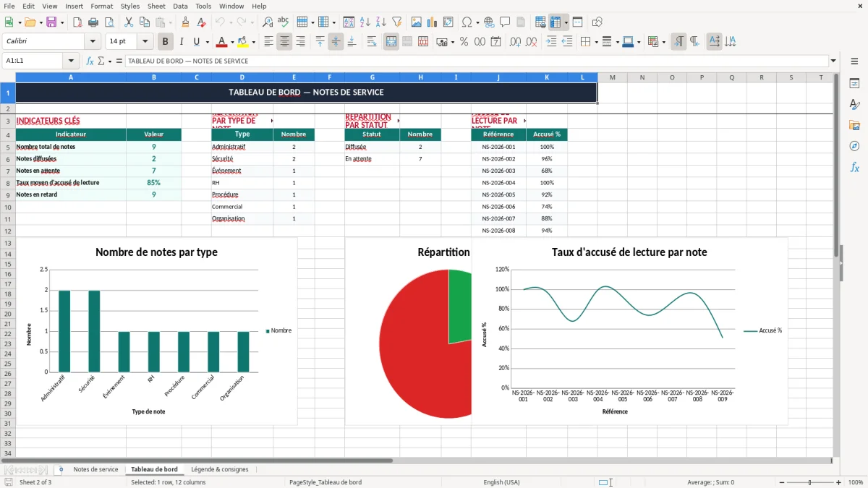Click the Insert Chart icon
The height and width of the screenshot is (488, 868).
433,22
